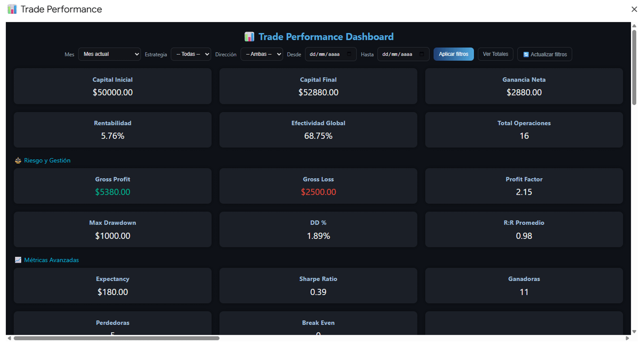Click the Riesgo y Gestión section heading
Viewport: 644px width, 347px height.
click(x=47, y=160)
